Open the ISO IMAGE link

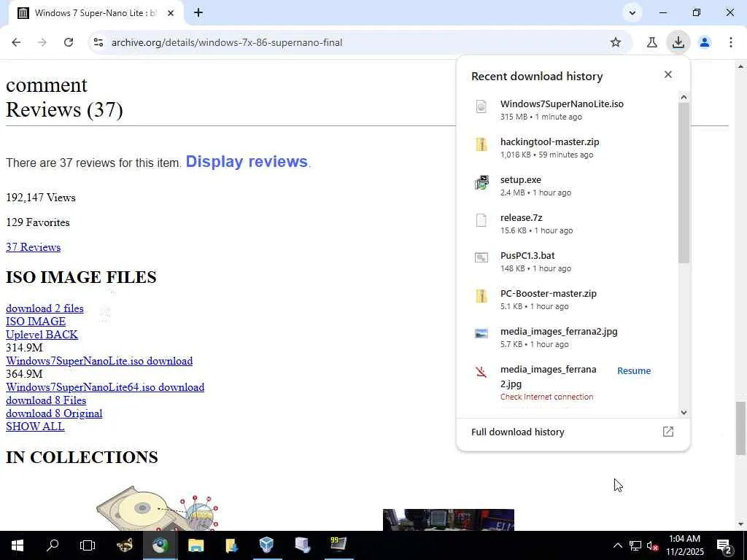[x=36, y=322]
